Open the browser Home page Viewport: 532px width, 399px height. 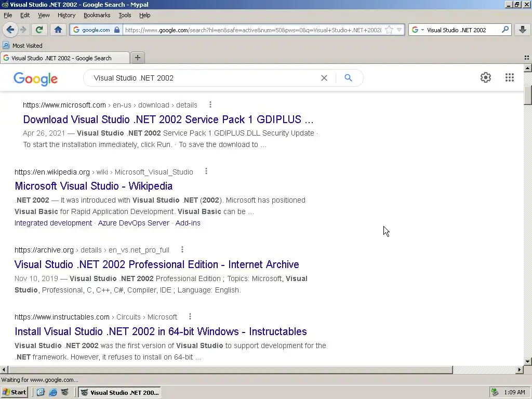tap(58, 30)
